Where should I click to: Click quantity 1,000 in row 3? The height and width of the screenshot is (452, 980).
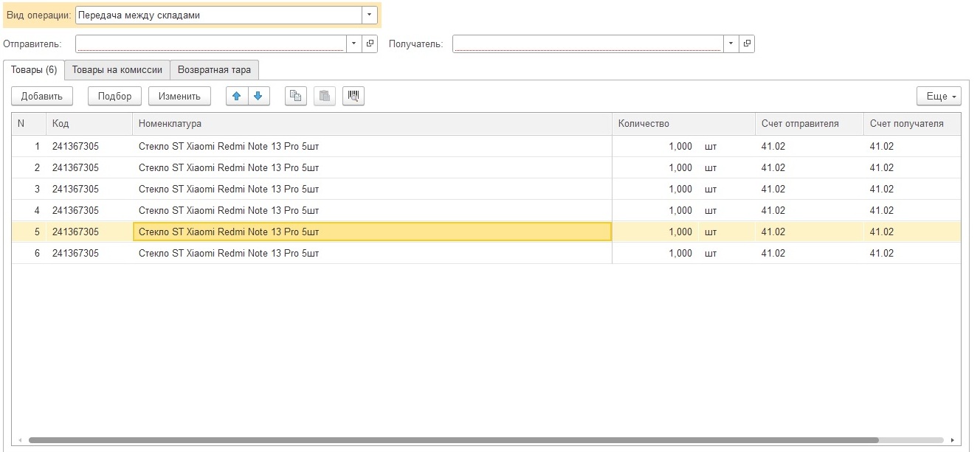coord(680,189)
